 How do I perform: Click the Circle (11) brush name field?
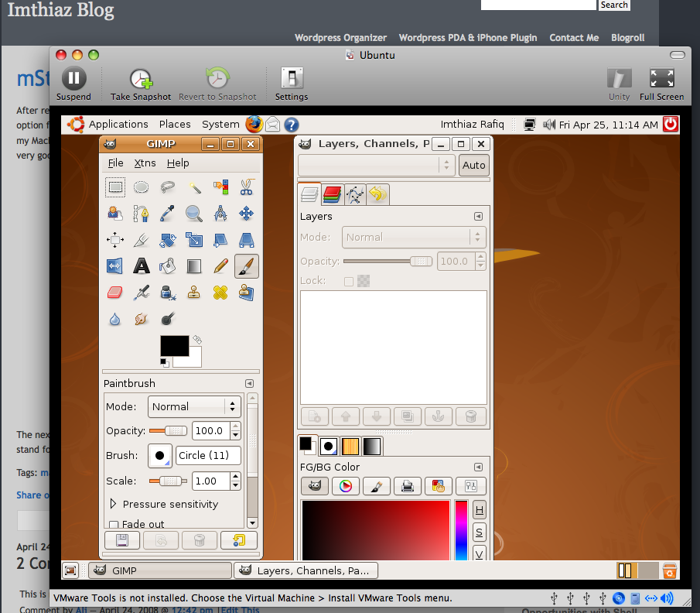[x=208, y=456]
